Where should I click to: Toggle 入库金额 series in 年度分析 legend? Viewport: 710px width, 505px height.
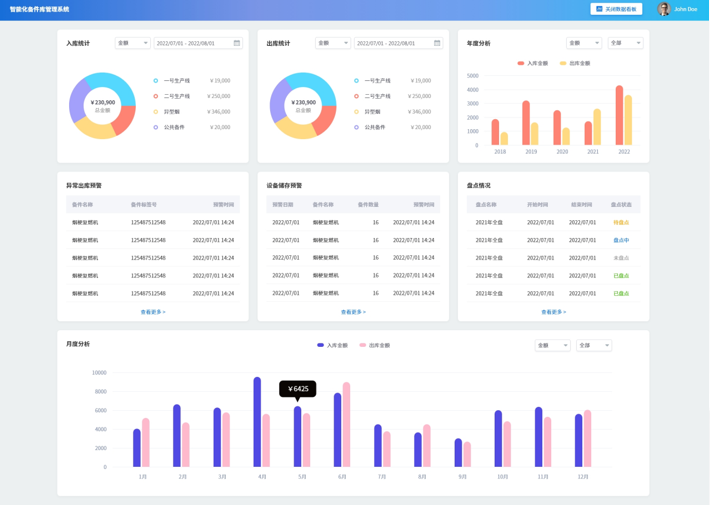[533, 63]
